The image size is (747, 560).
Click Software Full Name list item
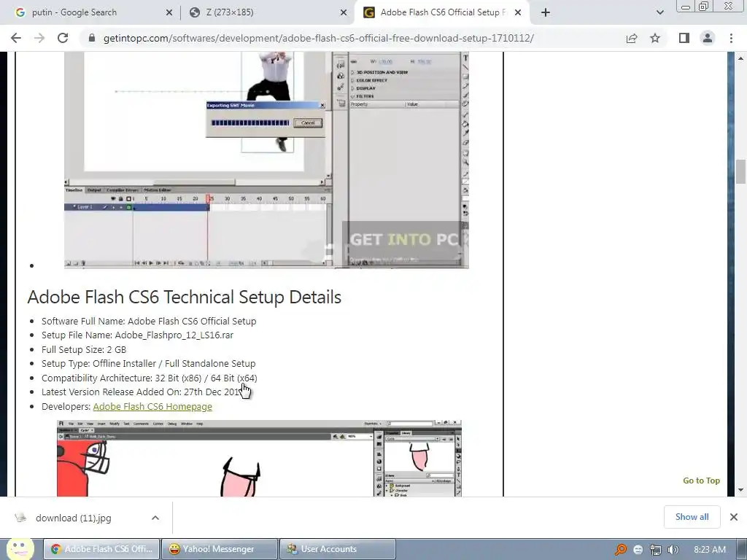(149, 321)
